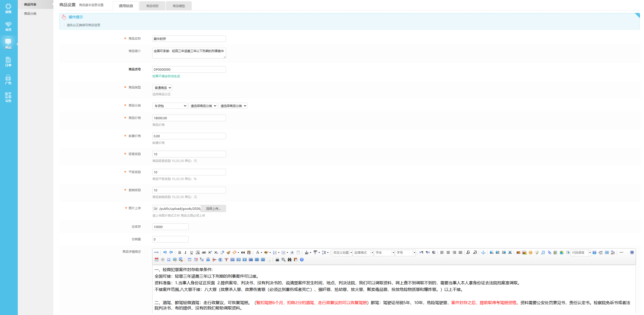Image resolution: width=644 pixels, height=315 pixels.
Task: Expand the 车贷包 category dropdown
Action: pyautogui.click(x=170, y=106)
